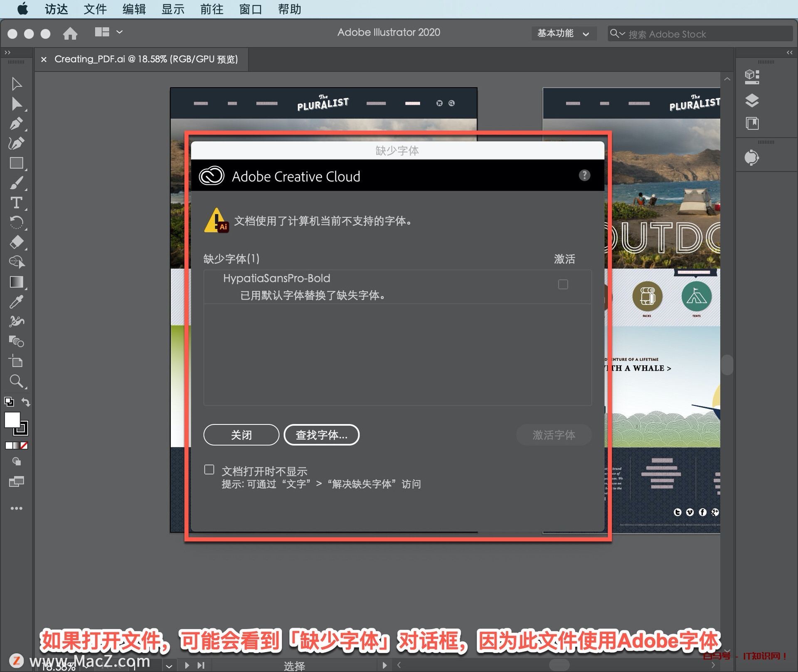Click the help question mark in the dialog

[x=584, y=176]
